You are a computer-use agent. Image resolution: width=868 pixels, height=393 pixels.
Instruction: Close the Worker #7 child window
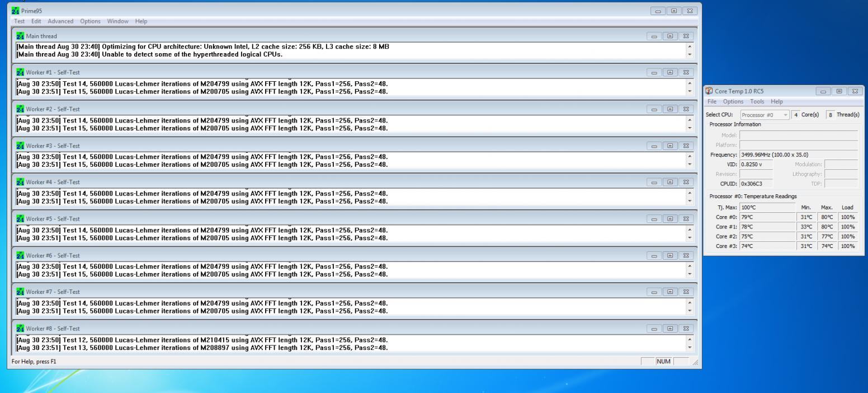[x=685, y=292]
